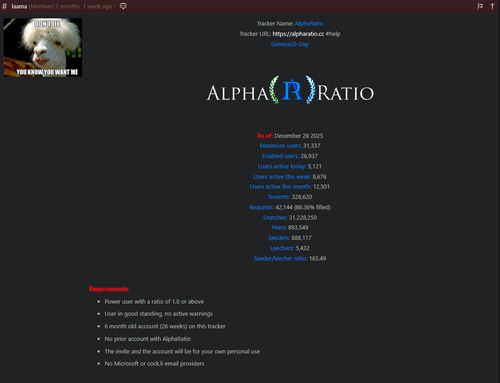Select 'Users active this month: 12,501' text
The width and height of the screenshot is (500, 383).
click(290, 187)
